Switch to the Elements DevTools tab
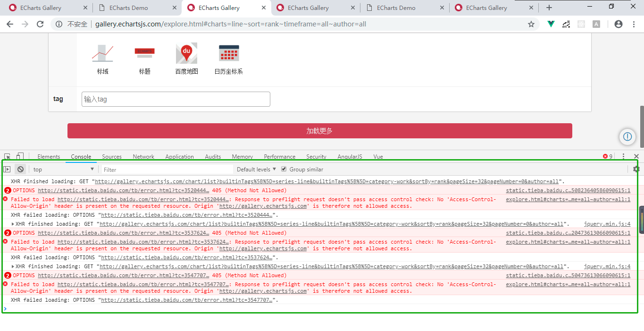The width and height of the screenshot is (644, 331). click(49, 157)
